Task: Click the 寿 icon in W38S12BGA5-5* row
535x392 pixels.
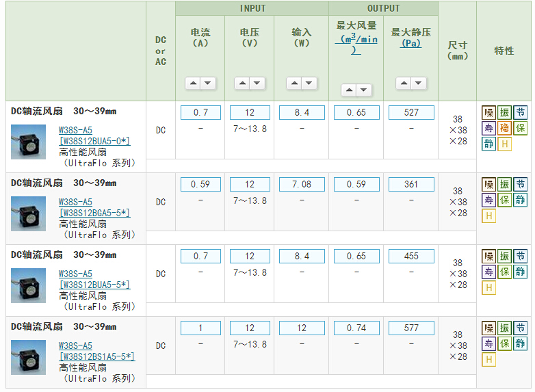Action: [x=488, y=200]
